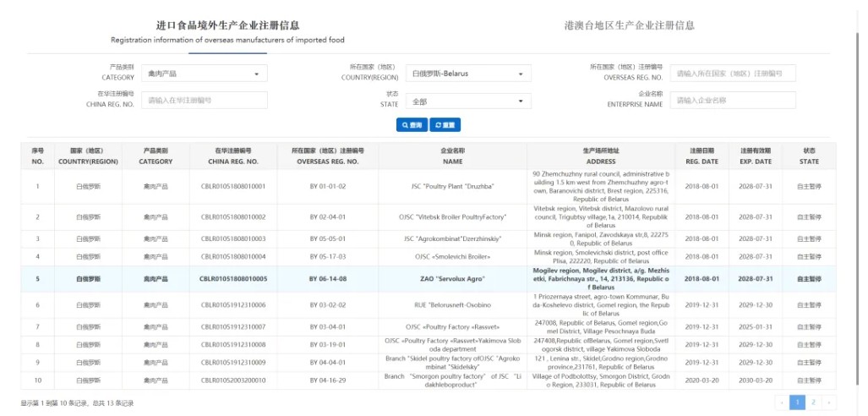
Task: Select OJSC "Vitebsk Broiler PoultryFactory" cell
Action: (x=453, y=217)
